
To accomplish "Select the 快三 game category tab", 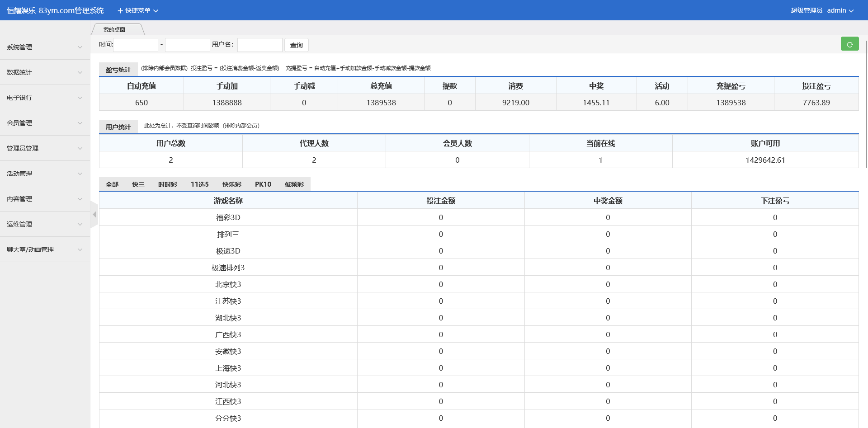I will coord(138,184).
